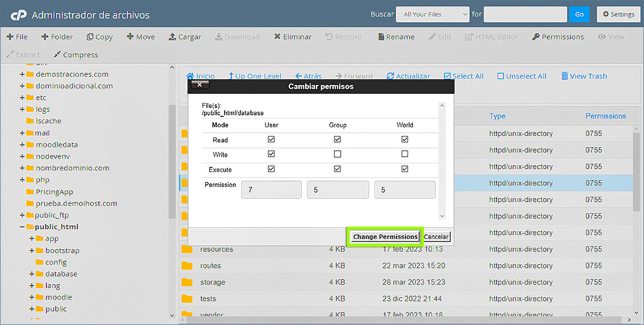
Task: Click the User permission number field
Action: (x=271, y=190)
